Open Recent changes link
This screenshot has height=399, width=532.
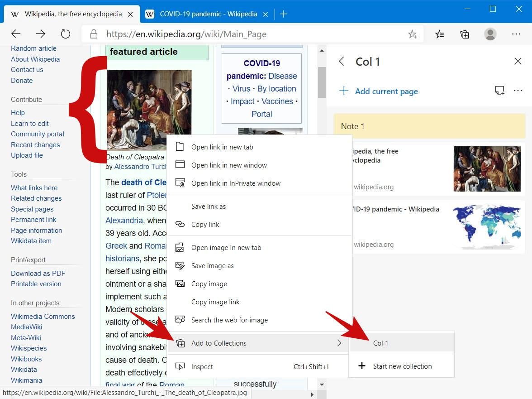(35, 144)
